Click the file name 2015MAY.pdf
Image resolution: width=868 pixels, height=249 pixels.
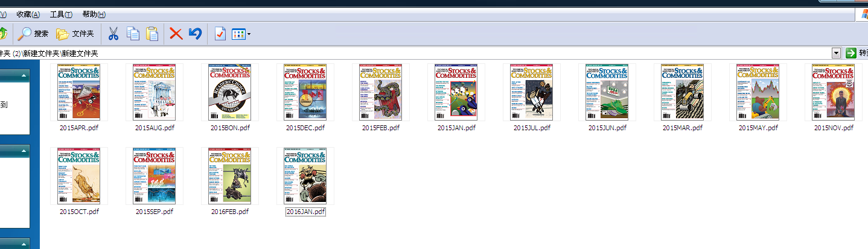(x=758, y=128)
